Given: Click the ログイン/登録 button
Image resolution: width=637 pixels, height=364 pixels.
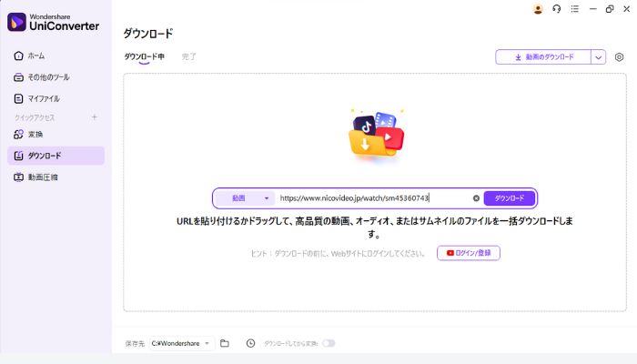Looking at the screenshot, I should click(469, 253).
